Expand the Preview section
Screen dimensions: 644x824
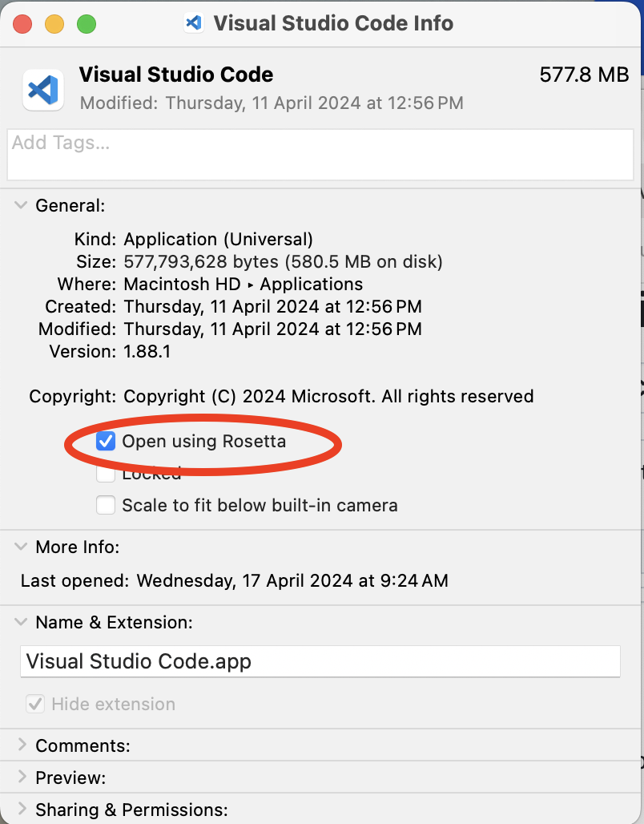pyautogui.click(x=22, y=778)
